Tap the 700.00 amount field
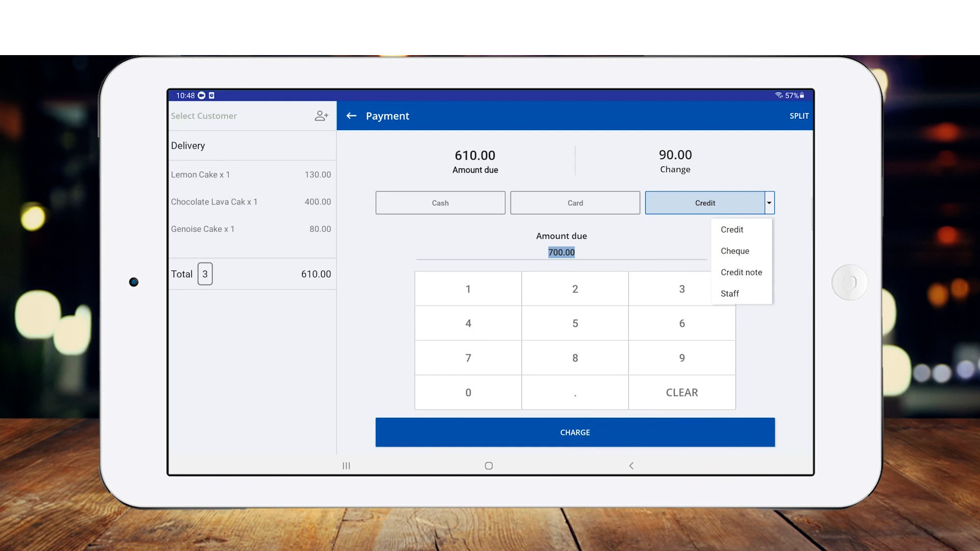The width and height of the screenshot is (980, 551). pyautogui.click(x=561, y=253)
